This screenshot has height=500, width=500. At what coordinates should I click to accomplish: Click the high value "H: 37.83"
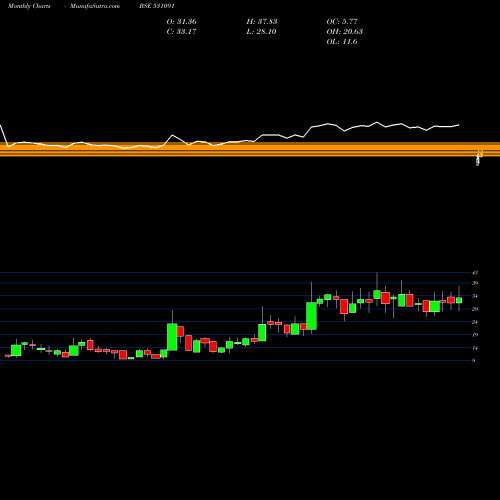[262, 22]
